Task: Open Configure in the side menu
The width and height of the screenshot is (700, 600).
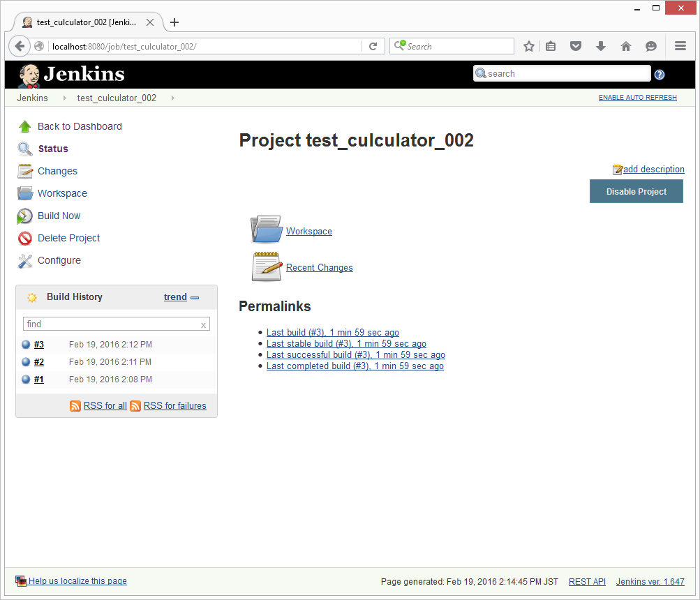Action: click(x=59, y=261)
